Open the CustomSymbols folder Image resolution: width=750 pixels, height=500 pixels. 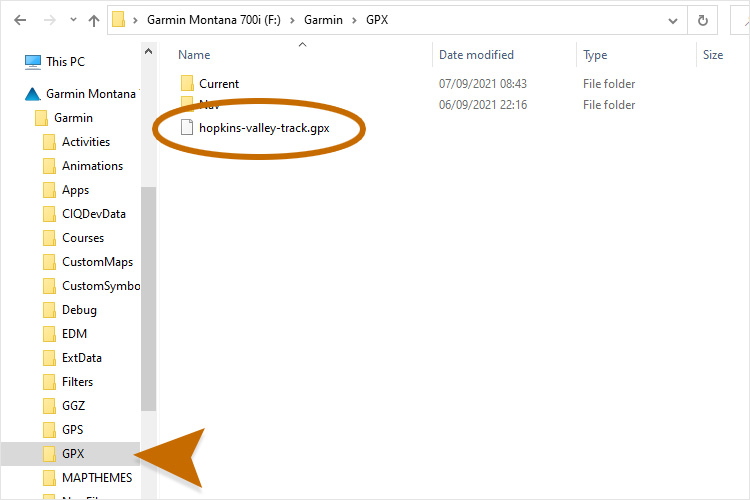[101, 286]
